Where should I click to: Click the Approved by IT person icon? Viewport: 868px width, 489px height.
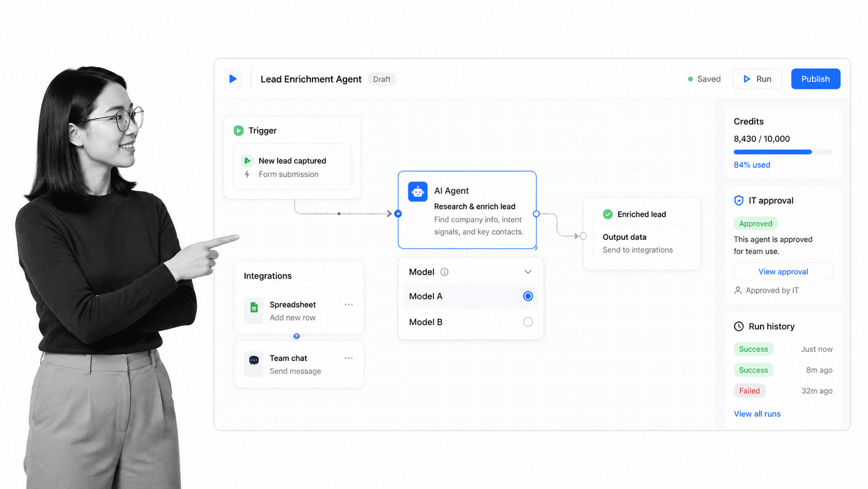tap(738, 290)
